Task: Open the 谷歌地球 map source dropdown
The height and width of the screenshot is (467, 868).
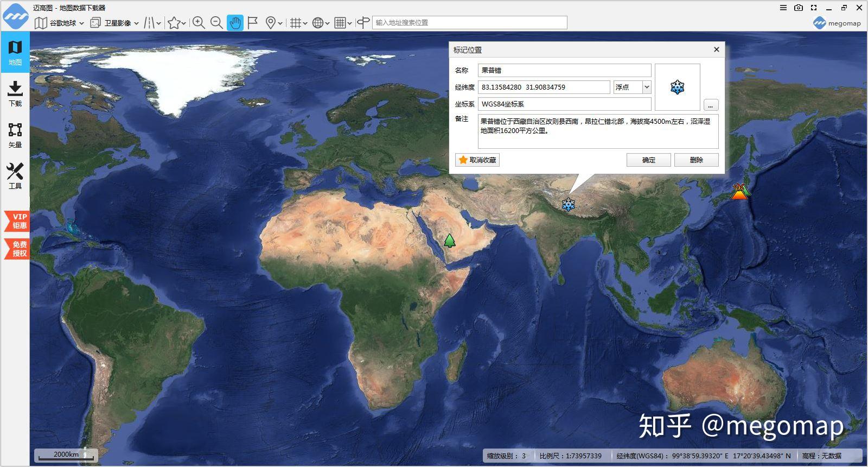Action: point(59,23)
